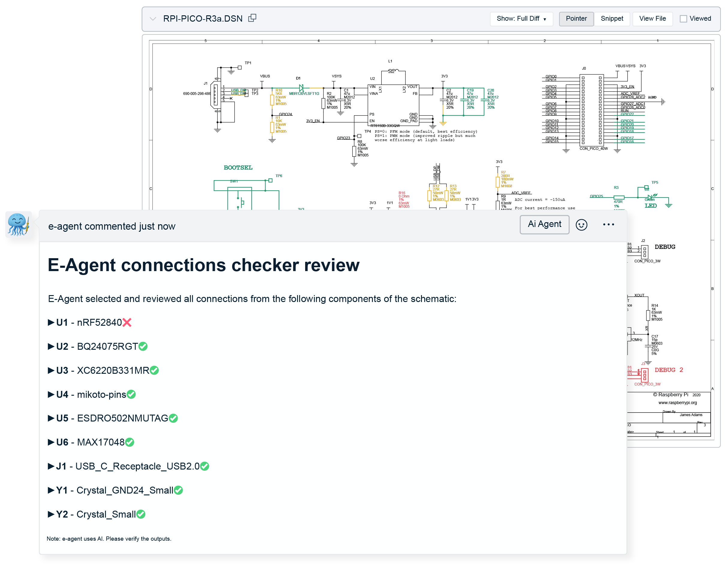Click the E-Agent connections checker review heading
The width and height of the screenshot is (728, 568).
(204, 265)
